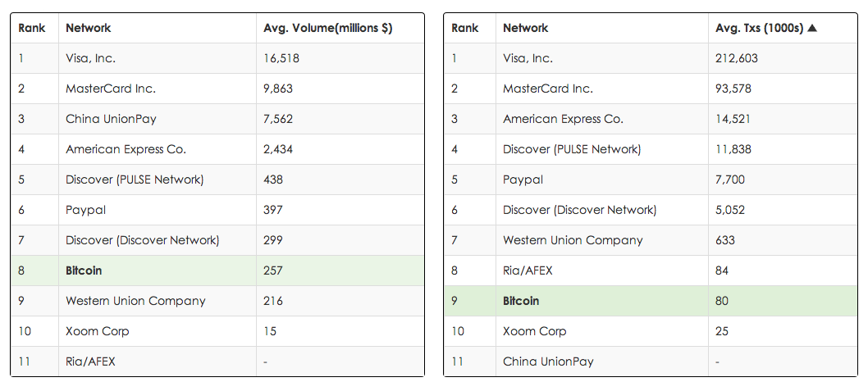Click Paypal's 7,700 transactions value
Screen dimensions: 868x382
point(730,180)
